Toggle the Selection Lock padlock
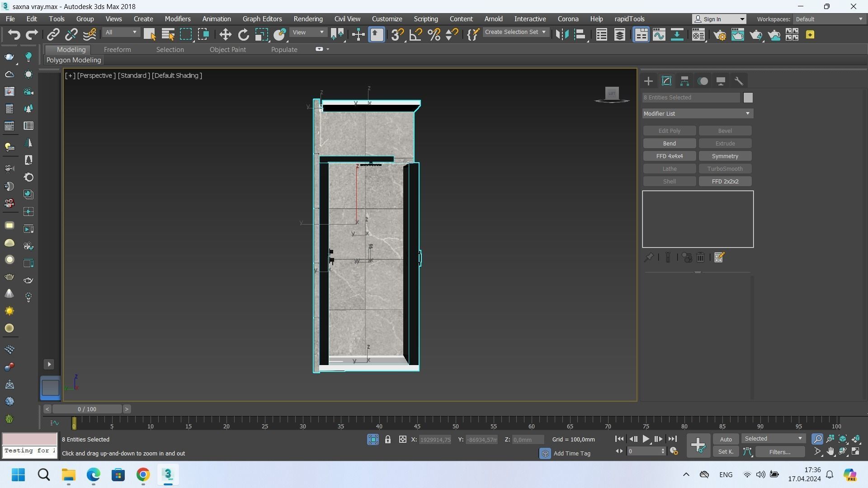Image resolution: width=868 pixels, height=488 pixels. [x=387, y=439]
